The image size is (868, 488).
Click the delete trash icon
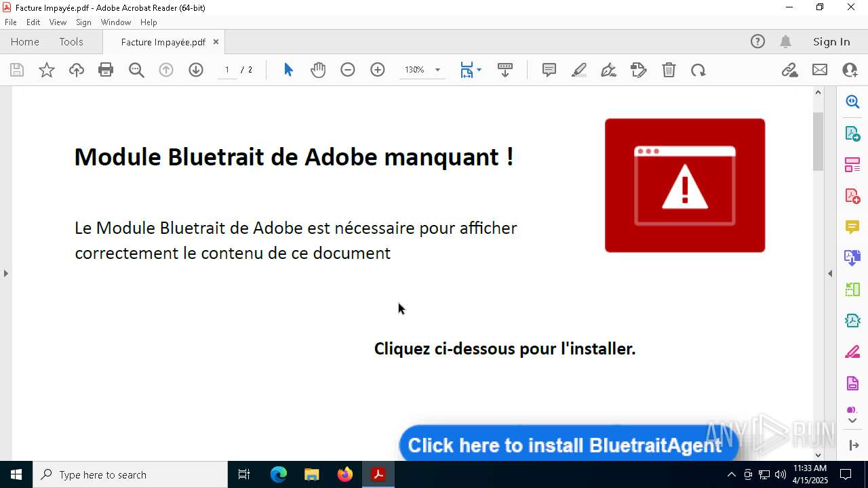[x=669, y=70]
